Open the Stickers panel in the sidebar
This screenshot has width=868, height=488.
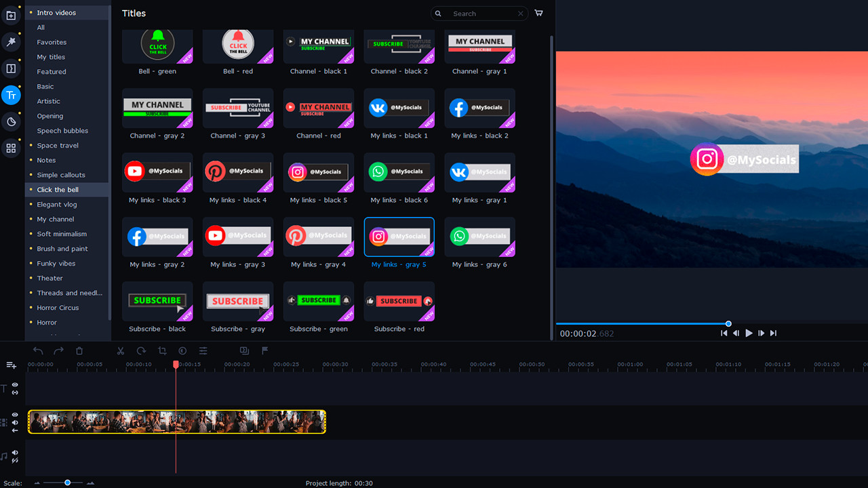11,122
